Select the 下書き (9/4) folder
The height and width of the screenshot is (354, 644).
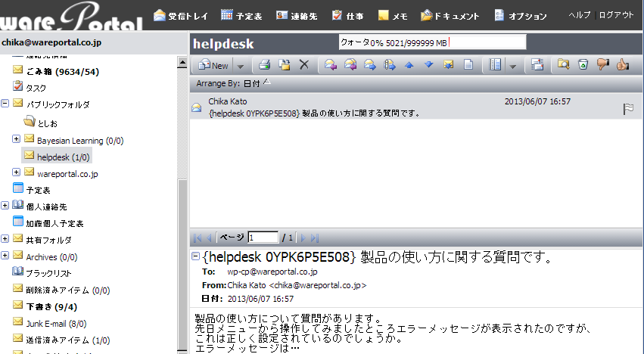(x=51, y=307)
